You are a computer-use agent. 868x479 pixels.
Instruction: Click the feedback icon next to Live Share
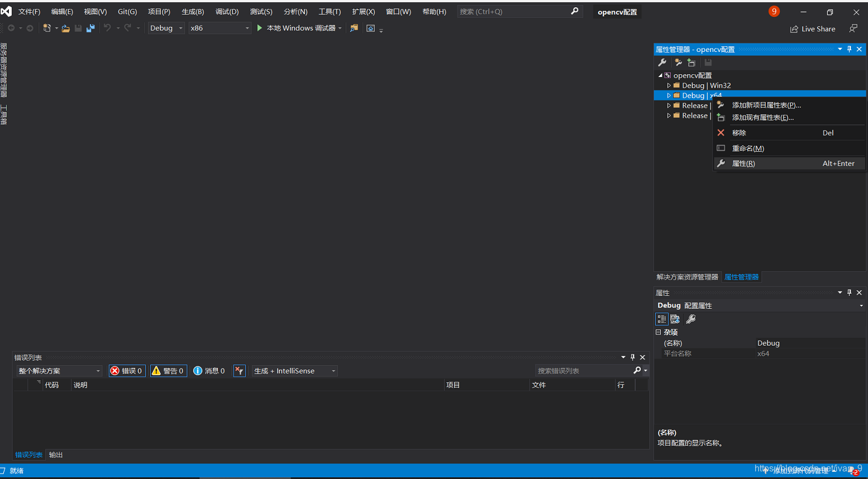click(x=853, y=28)
